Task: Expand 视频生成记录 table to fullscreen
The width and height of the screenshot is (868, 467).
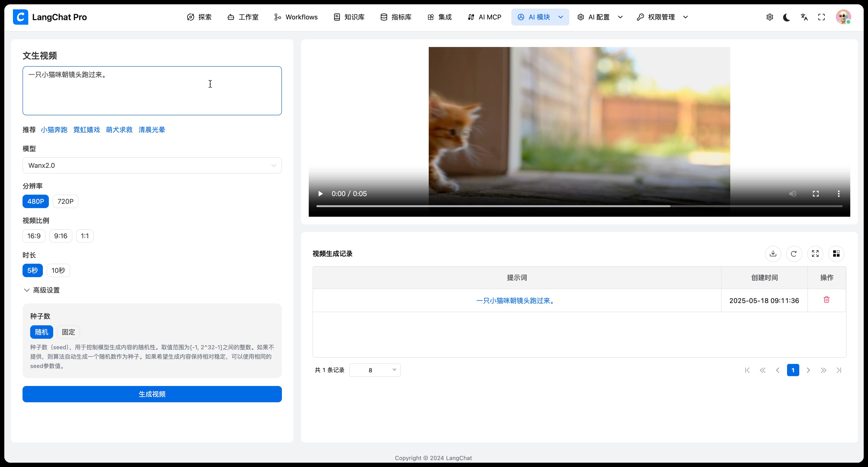Action: point(815,254)
